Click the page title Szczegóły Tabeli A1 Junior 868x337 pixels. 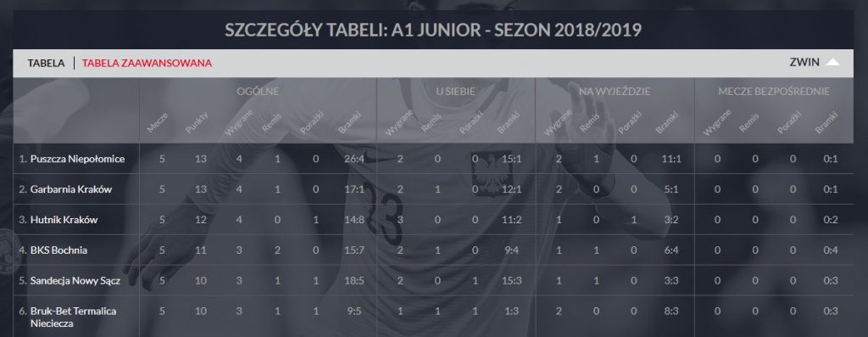tap(433, 30)
